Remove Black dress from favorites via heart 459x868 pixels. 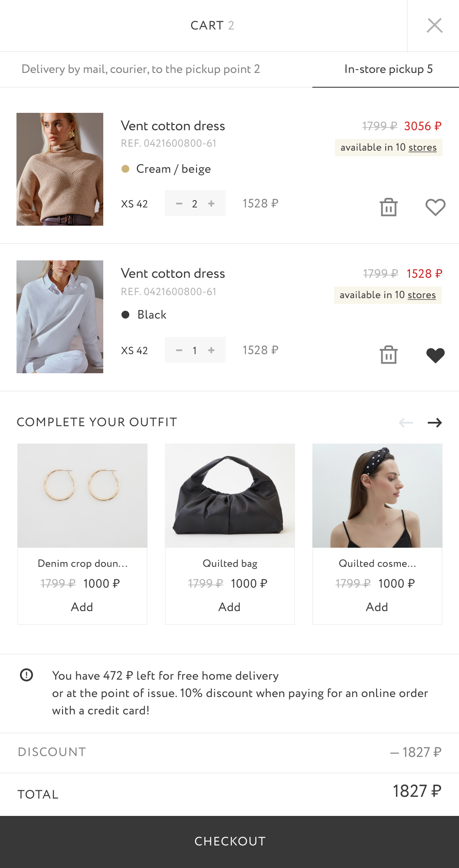[x=435, y=355]
